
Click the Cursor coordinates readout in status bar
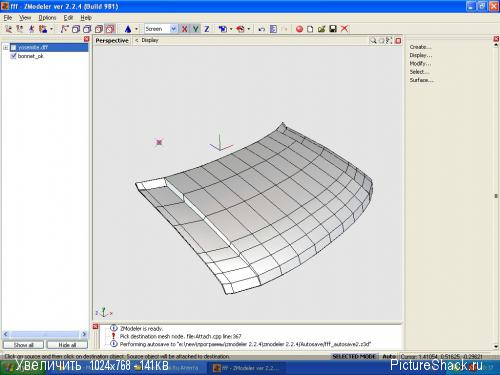point(442,356)
